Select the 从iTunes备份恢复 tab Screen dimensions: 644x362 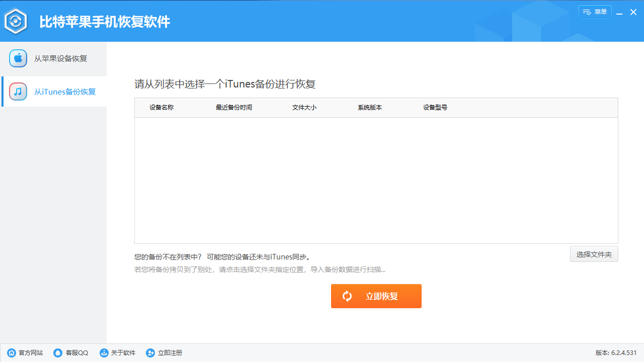(x=64, y=92)
